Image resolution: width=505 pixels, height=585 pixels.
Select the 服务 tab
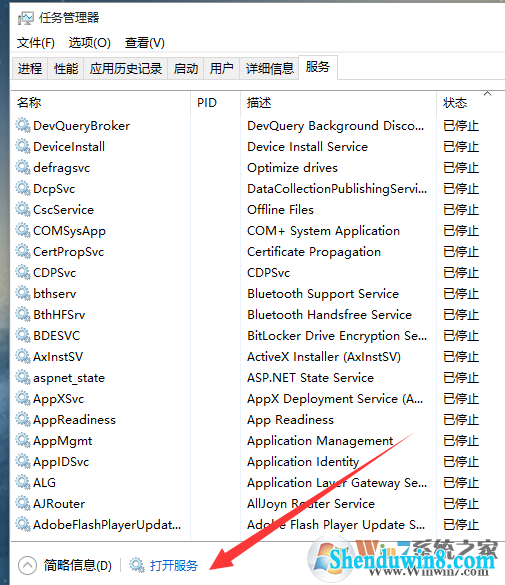[318, 67]
